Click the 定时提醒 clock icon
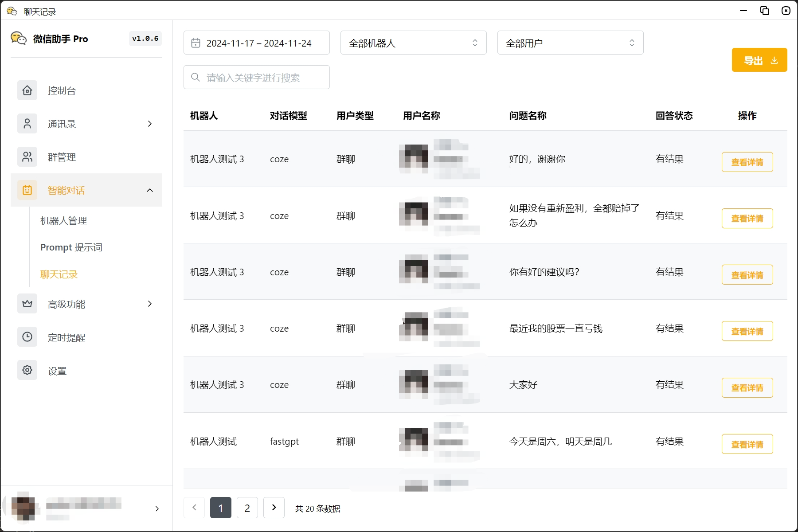 pos(27,337)
